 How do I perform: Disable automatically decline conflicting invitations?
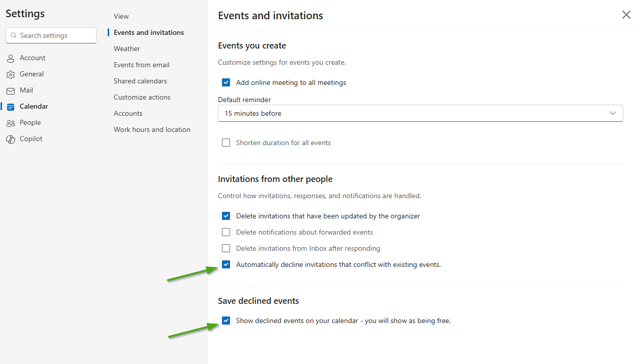click(226, 264)
